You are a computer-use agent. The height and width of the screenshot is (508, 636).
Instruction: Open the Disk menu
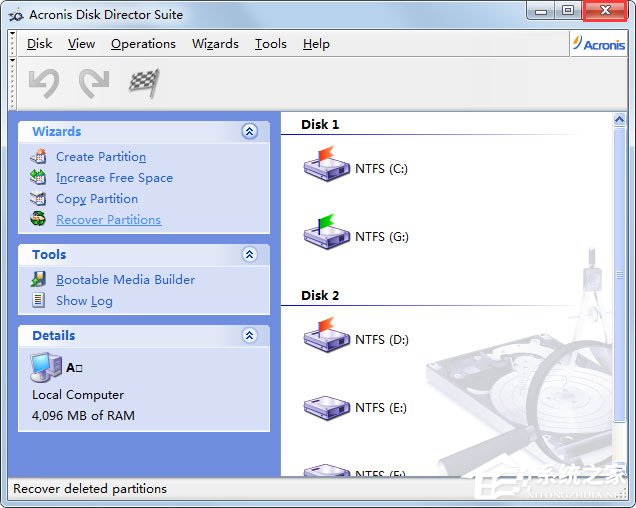(39, 44)
